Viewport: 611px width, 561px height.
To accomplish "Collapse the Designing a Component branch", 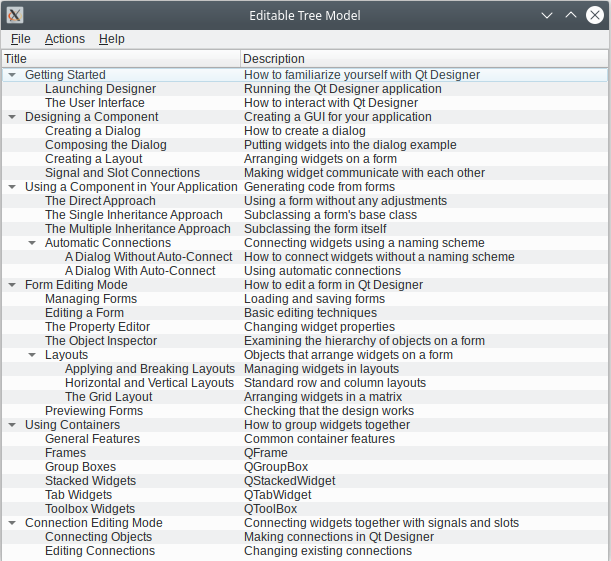I will click(x=12, y=117).
